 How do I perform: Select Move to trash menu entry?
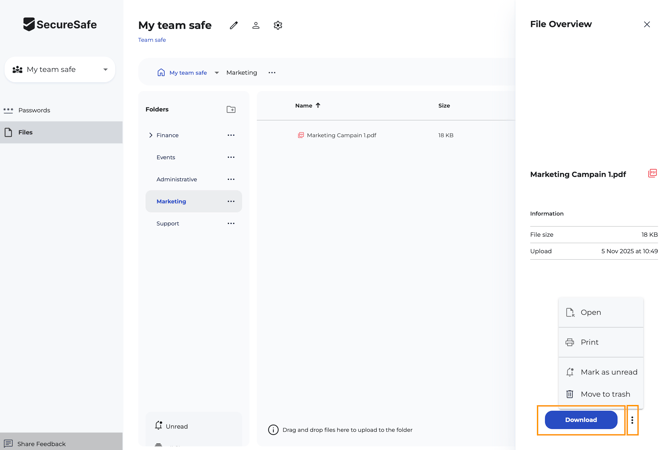coord(605,394)
